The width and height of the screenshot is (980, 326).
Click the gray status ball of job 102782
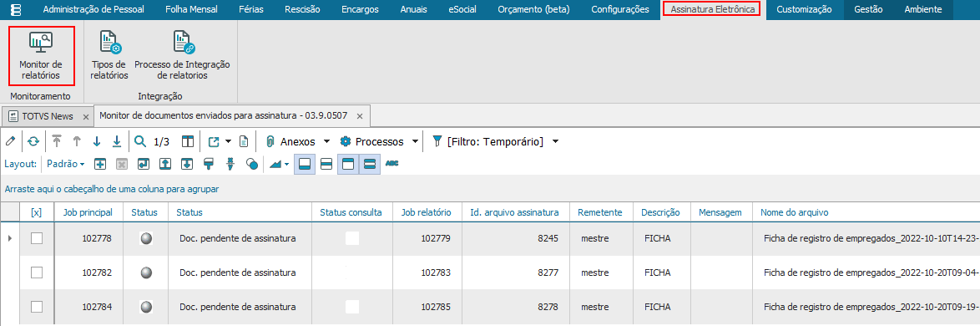pyautogui.click(x=145, y=273)
